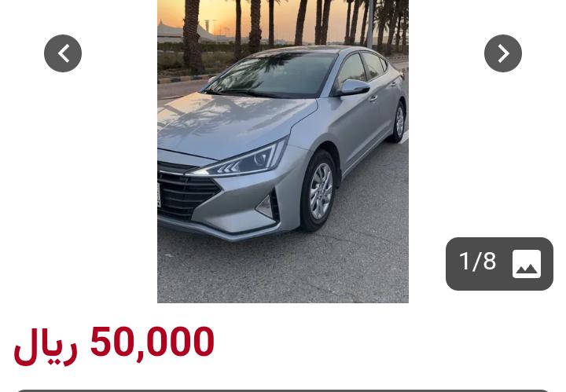
Task: Click the ريال currency label
Action: pyautogui.click(x=46, y=346)
